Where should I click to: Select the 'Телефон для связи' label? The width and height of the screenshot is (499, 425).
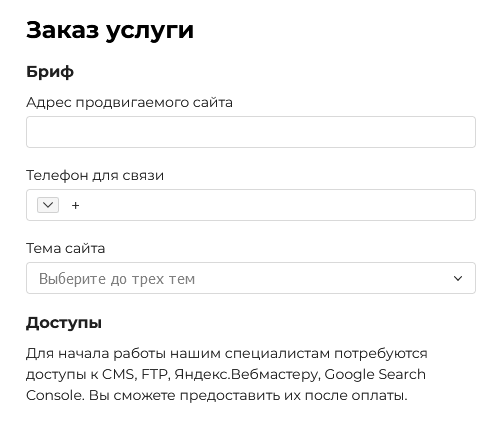pos(95,175)
